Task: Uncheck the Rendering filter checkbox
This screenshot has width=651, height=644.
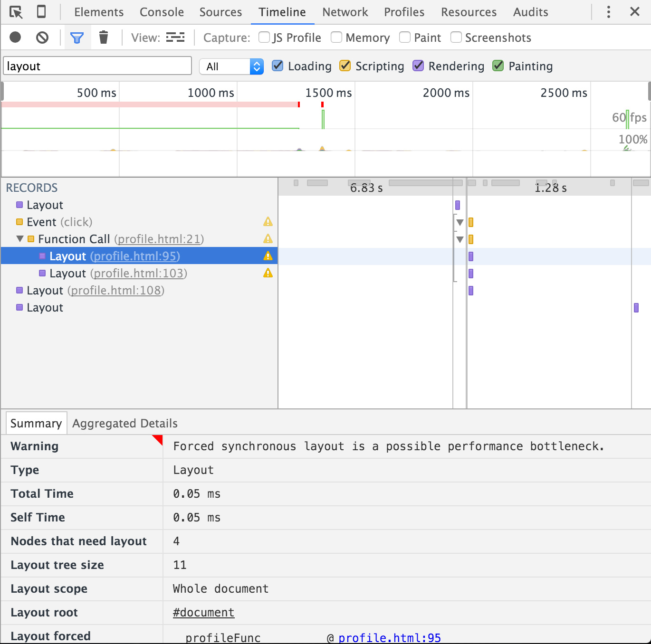Action: pyautogui.click(x=418, y=66)
